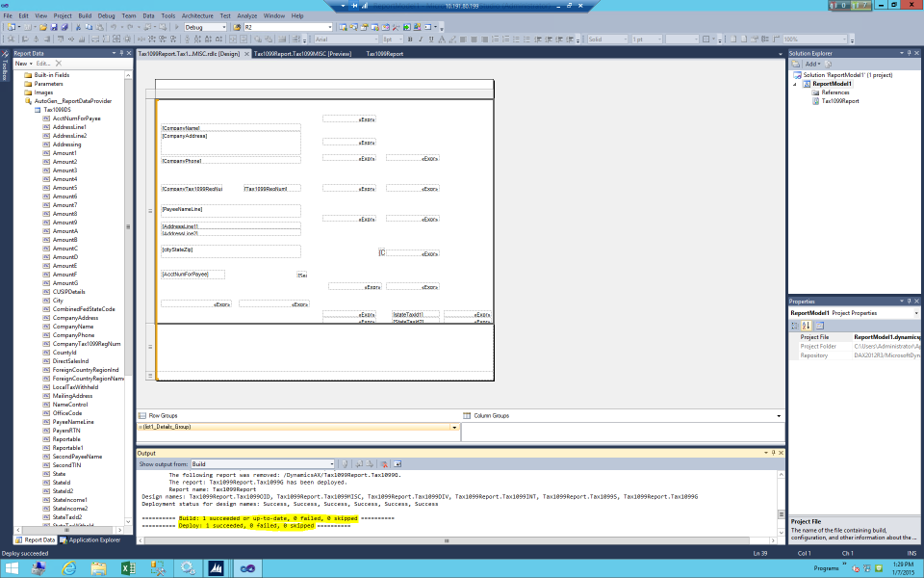Open Internet Explorer from the taskbar
Screen dimensions: 924x578
click(68, 567)
